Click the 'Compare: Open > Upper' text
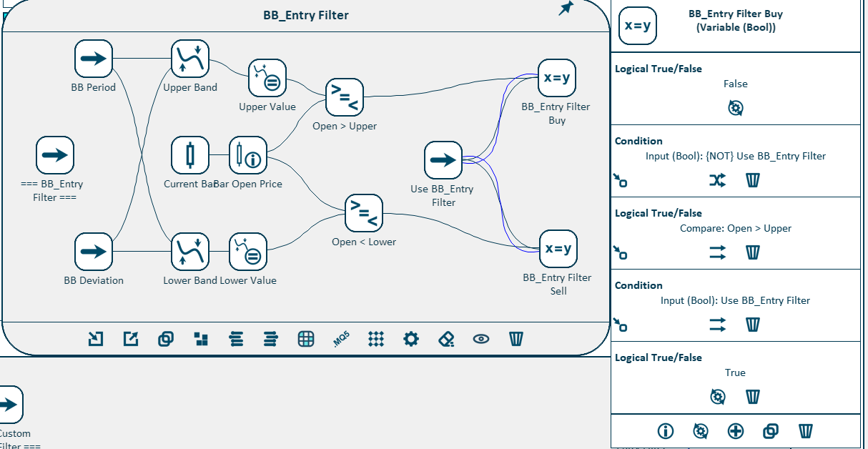This screenshot has height=449, width=868. [735, 228]
